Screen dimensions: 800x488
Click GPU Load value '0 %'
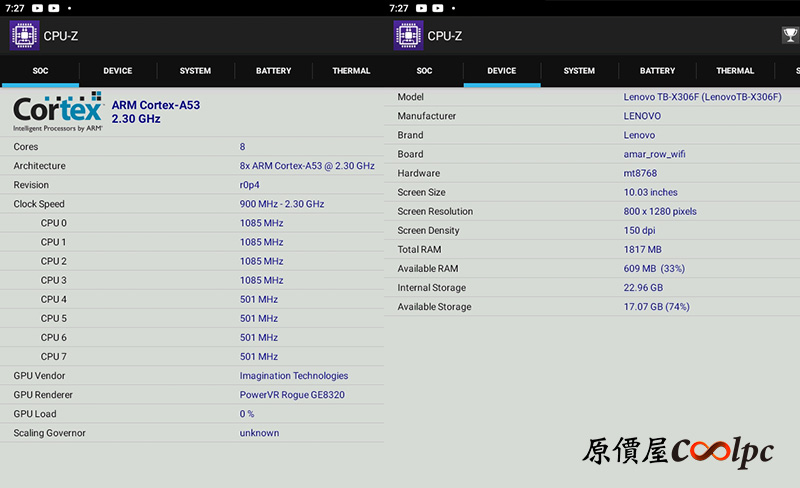coord(247,414)
